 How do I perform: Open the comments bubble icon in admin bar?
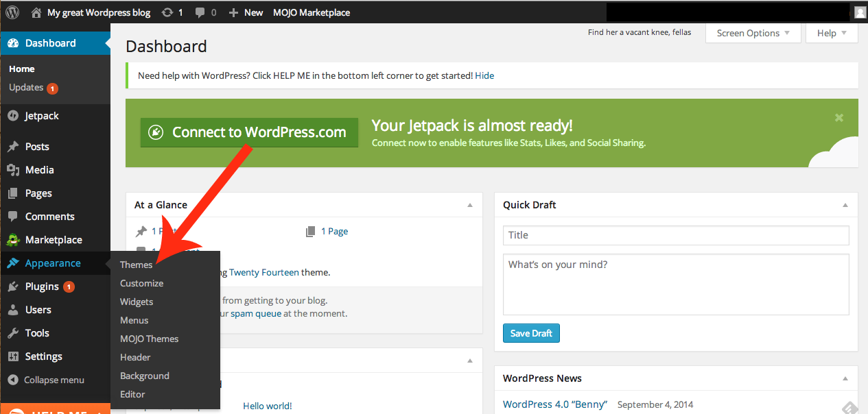(x=200, y=12)
